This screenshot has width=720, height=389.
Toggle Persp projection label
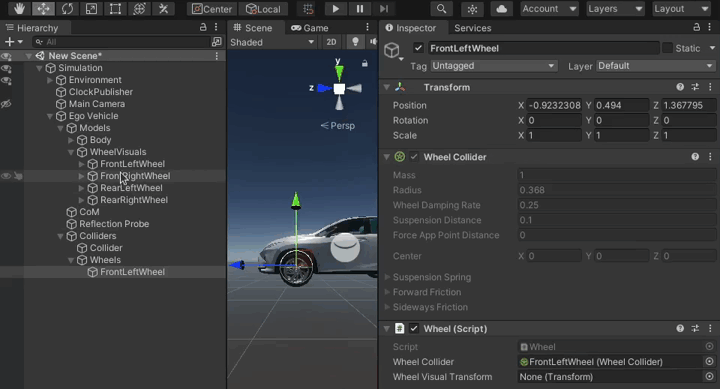click(338, 125)
